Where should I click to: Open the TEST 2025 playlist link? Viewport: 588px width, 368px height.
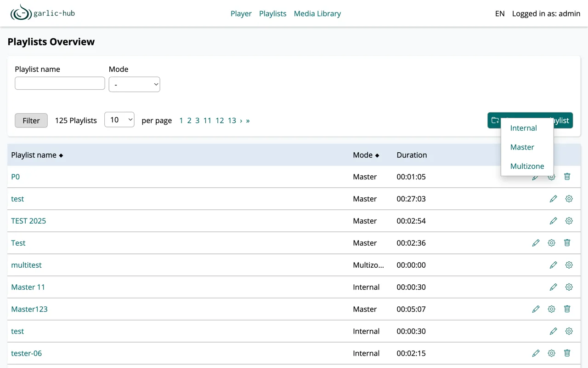click(x=28, y=221)
